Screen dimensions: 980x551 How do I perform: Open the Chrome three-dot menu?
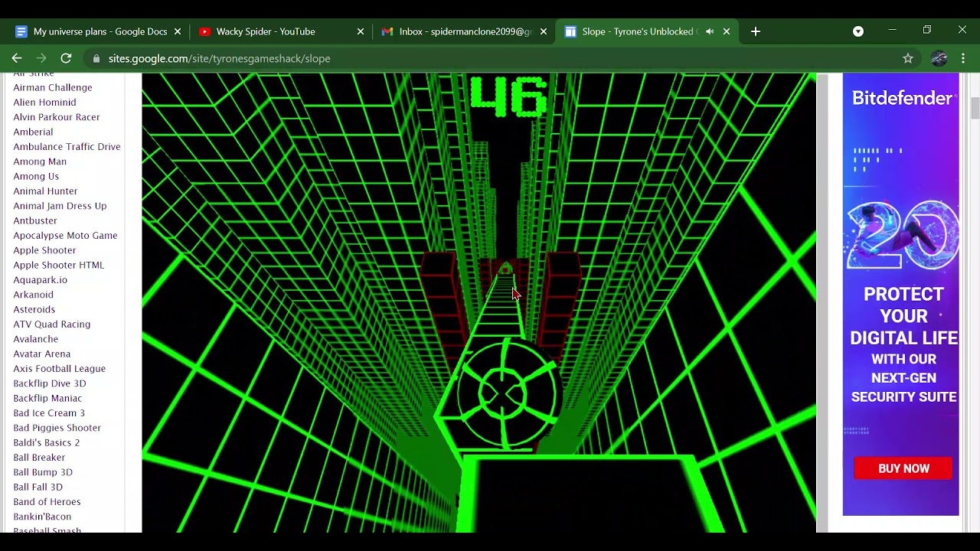click(x=963, y=58)
